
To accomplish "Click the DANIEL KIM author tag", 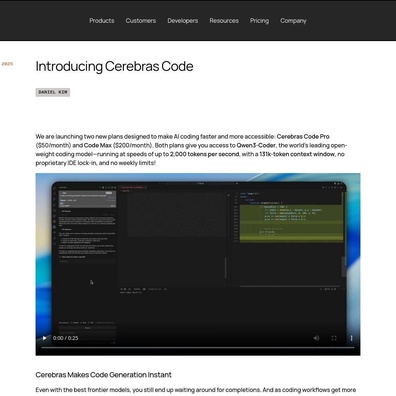I will [53, 92].
